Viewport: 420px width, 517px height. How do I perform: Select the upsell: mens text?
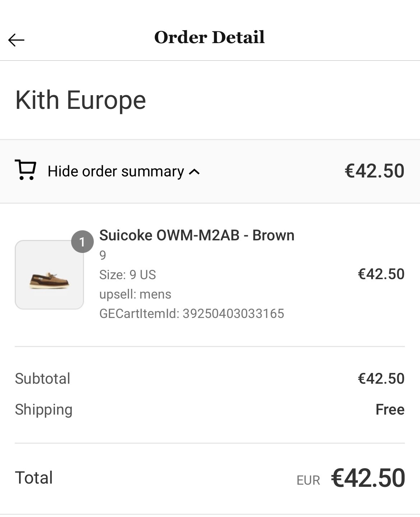pyautogui.click(x=135, y=294)
